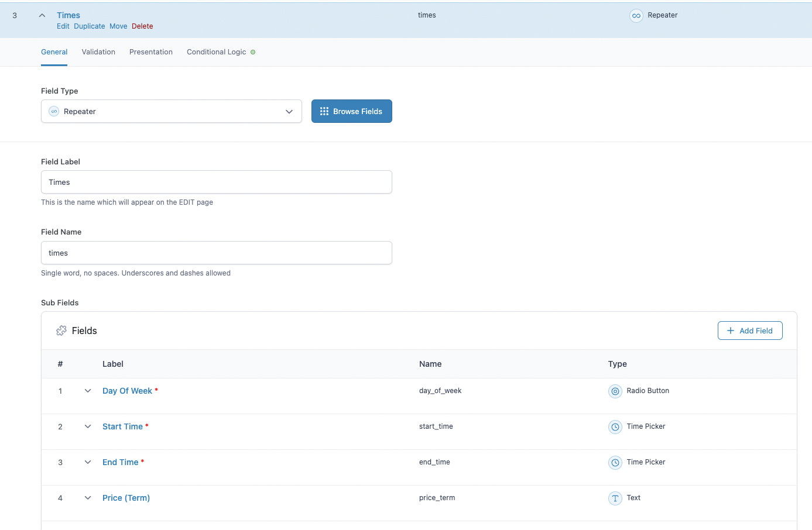This screenshot has height=530, width=812.
Task: Click the End Time clock icon
Action: 615,463
